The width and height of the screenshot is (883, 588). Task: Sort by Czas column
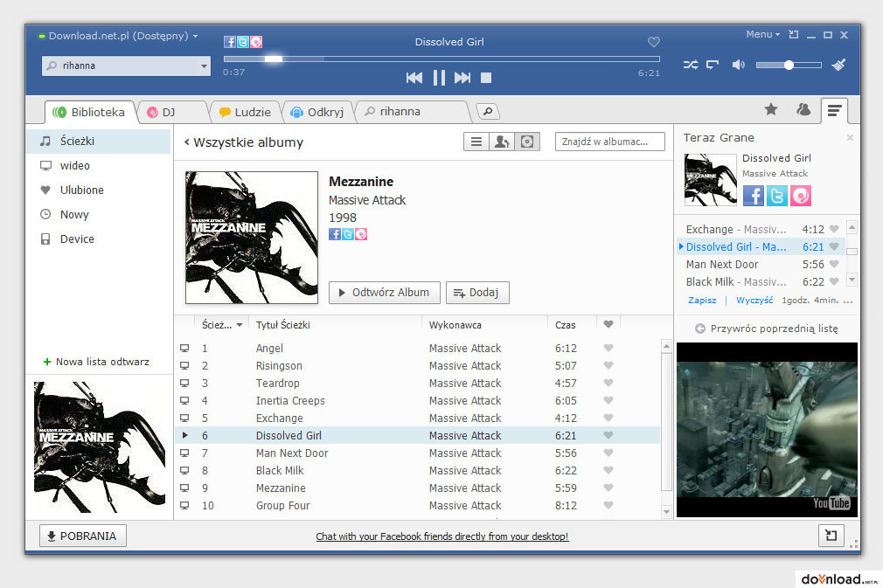(x=566, y=325)
